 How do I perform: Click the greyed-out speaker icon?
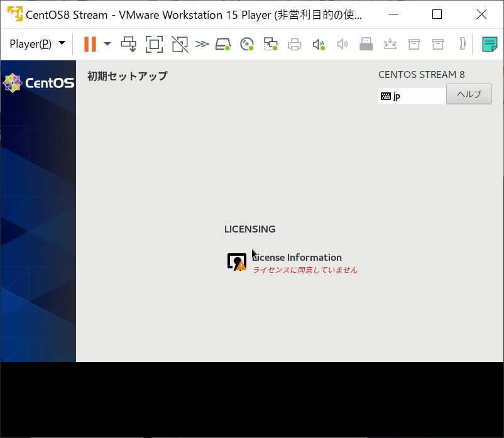coord(342,45)
